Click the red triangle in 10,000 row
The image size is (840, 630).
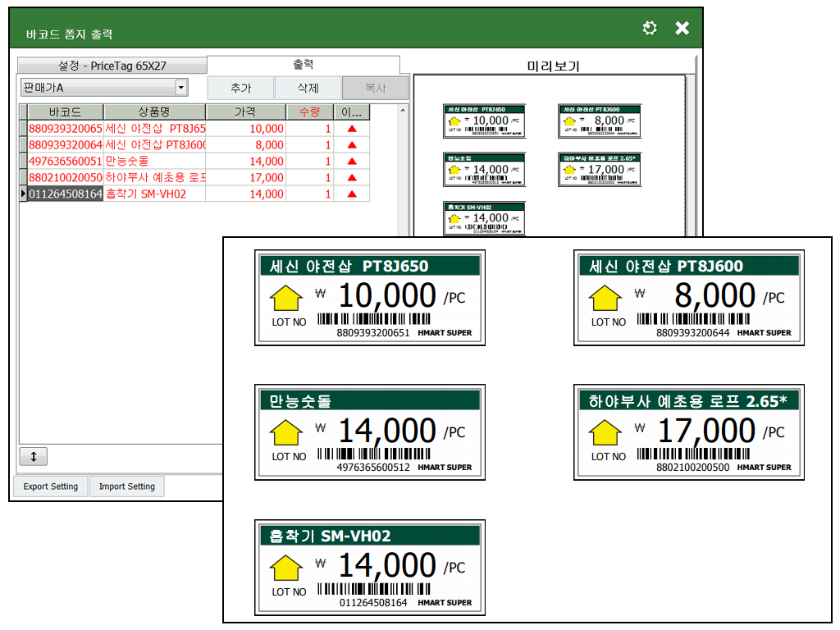click(x=352, y=129)
